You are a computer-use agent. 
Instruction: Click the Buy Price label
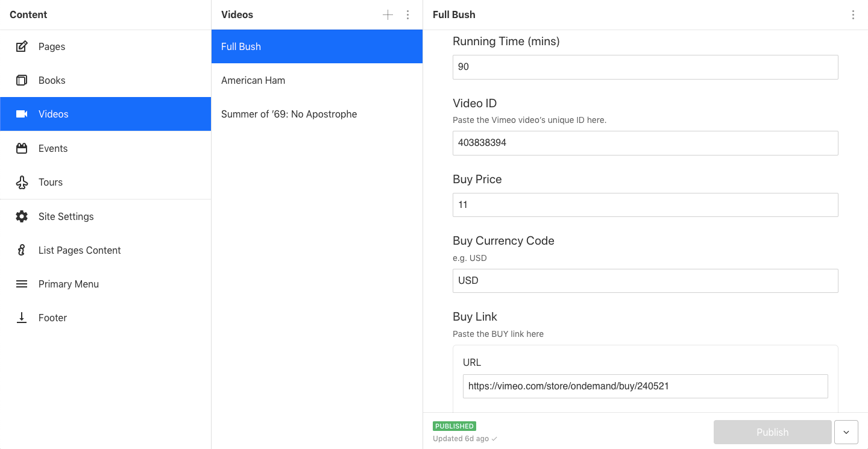[x=477, y=179]
